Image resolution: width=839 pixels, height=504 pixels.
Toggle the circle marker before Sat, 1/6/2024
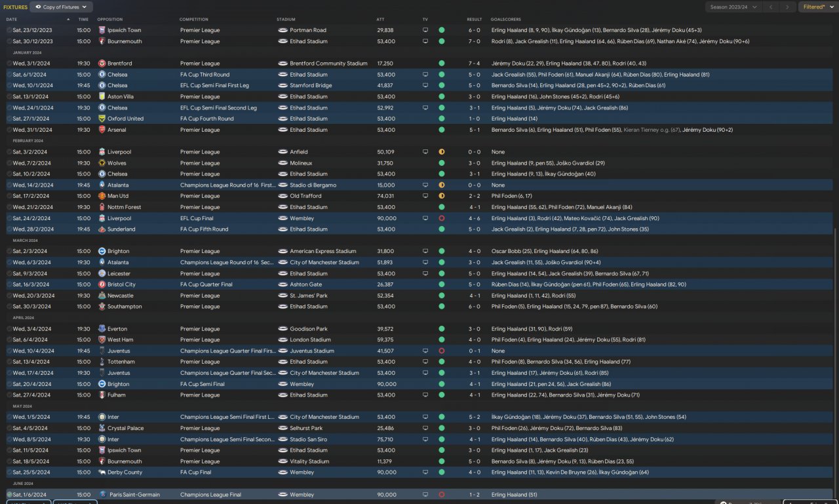[9, 495]
